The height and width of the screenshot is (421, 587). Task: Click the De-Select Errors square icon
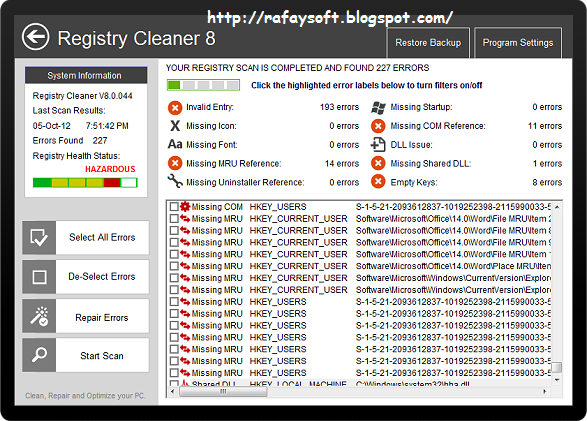coord(39,277)
